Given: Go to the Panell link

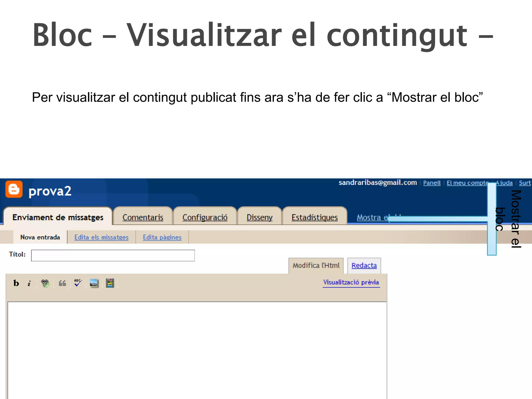Looking at the screenshot, I should point(432,183).
